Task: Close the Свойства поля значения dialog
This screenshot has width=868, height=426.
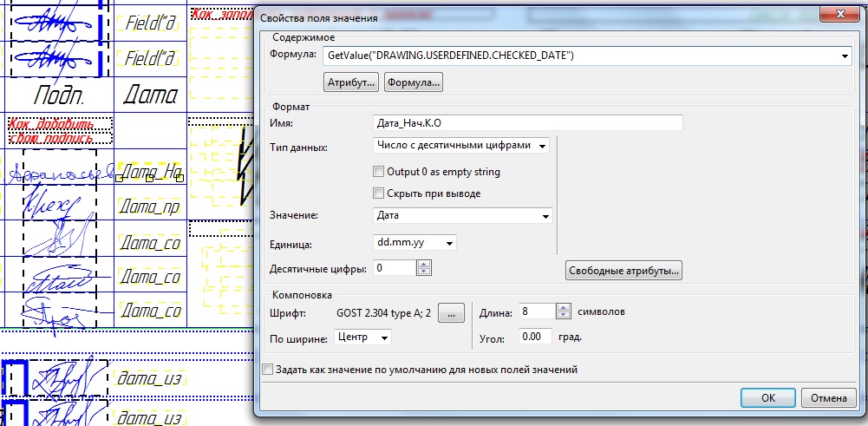Action: point(840,15)
